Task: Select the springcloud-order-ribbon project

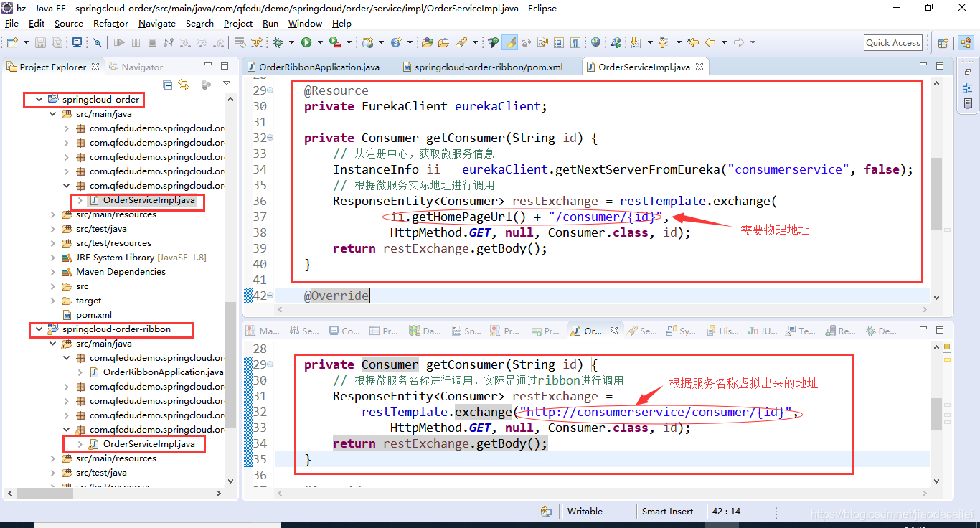Action: (x=109, y=329)
